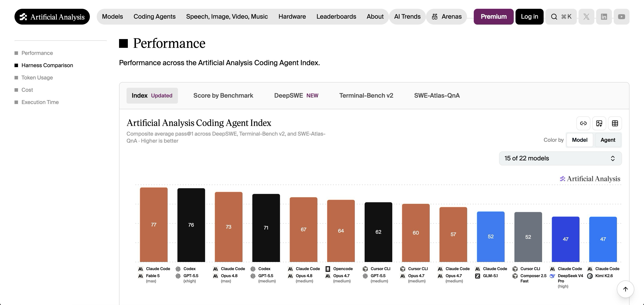Expand the 15 of 22 models dropdown
Viewport: 644px width, 305px height.
[x=560, y=158]
